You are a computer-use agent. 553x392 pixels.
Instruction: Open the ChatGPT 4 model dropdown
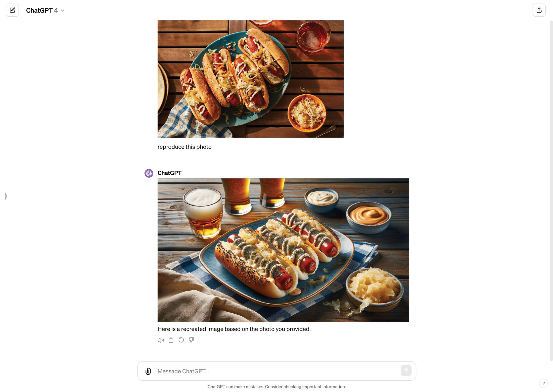point(45,10)
